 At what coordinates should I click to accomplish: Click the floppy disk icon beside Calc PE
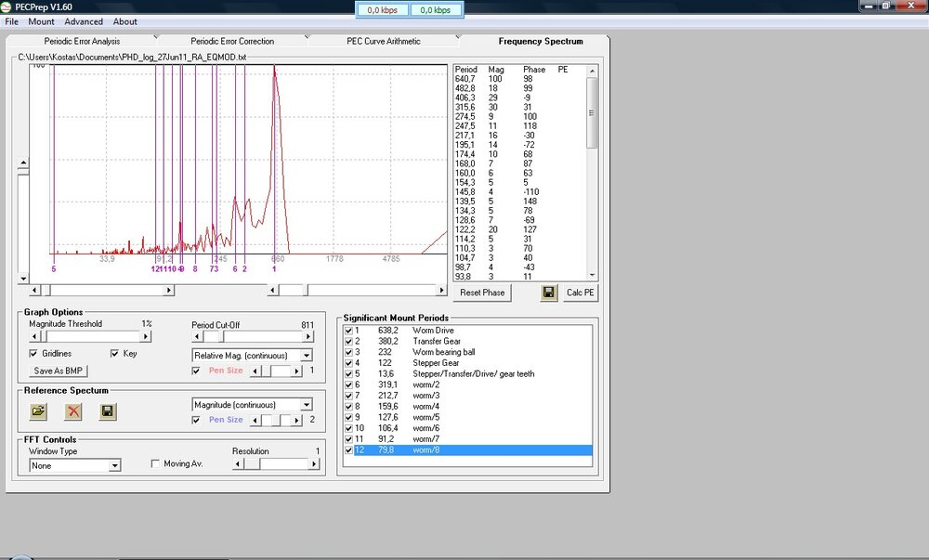click(x=549, y=293)
